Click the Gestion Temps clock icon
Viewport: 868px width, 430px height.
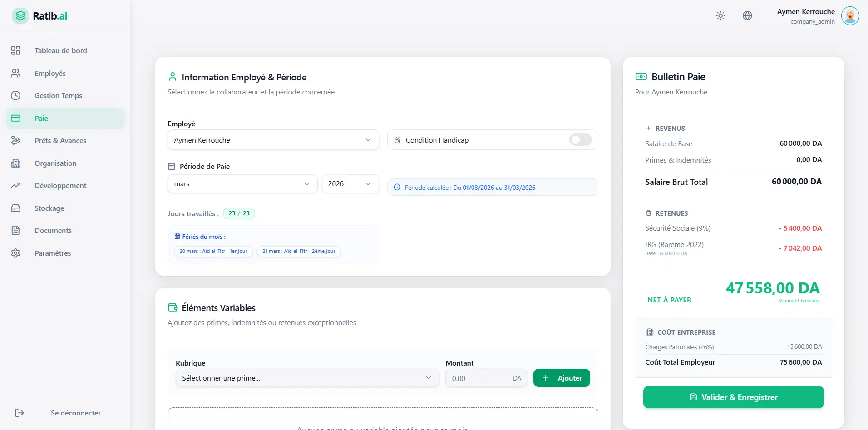coord(16,95)
